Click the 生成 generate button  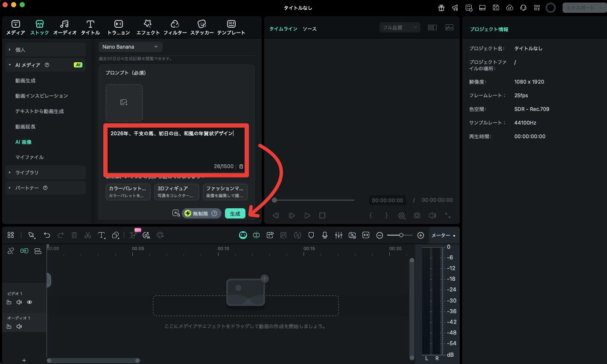click(235, 214)
